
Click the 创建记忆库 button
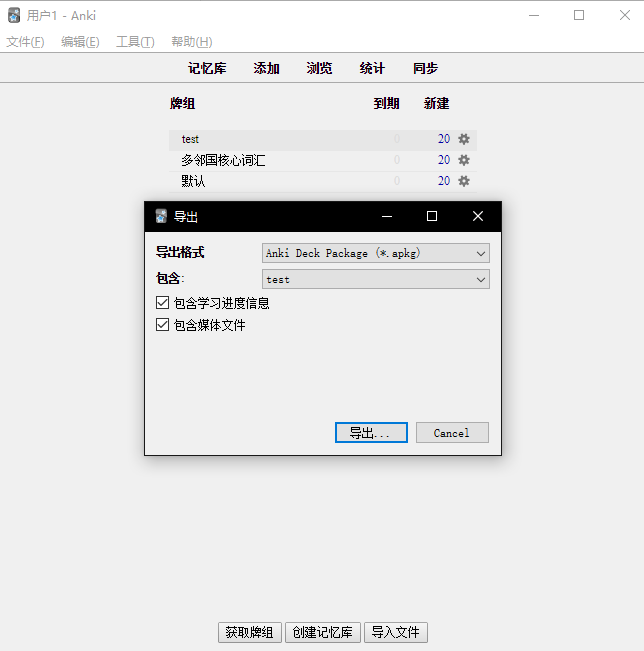(x=323, y=632)
